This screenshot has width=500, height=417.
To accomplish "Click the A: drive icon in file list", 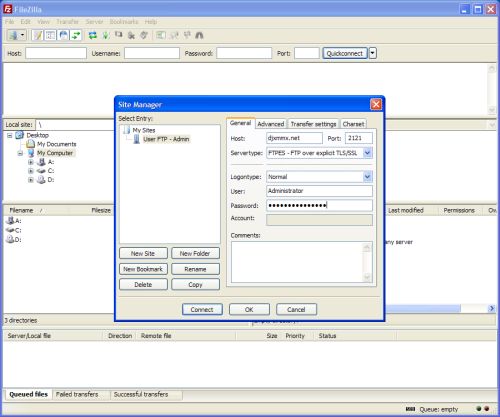I will point(11,220).
